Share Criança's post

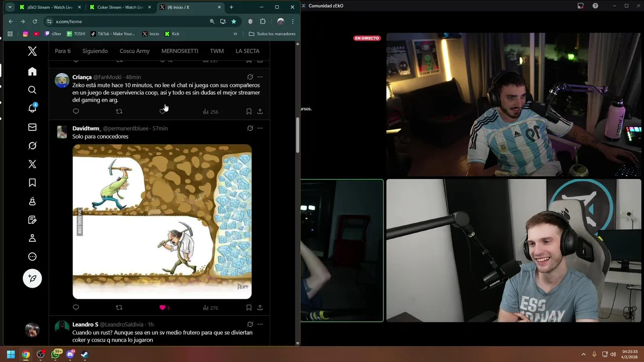click(260, 112)
